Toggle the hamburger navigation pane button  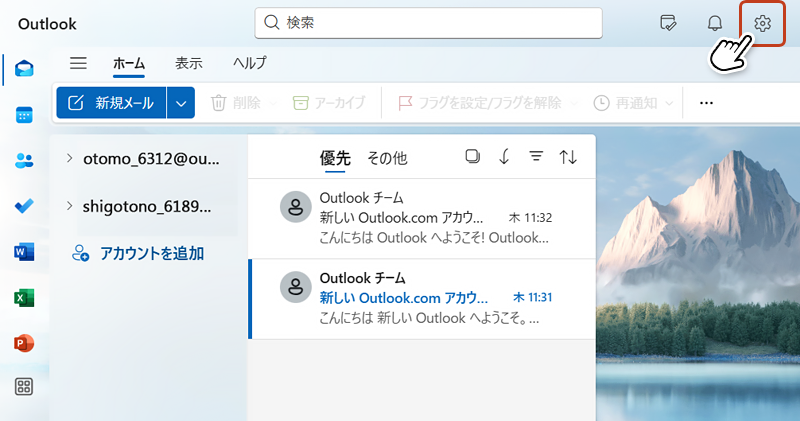coord(78,63)
